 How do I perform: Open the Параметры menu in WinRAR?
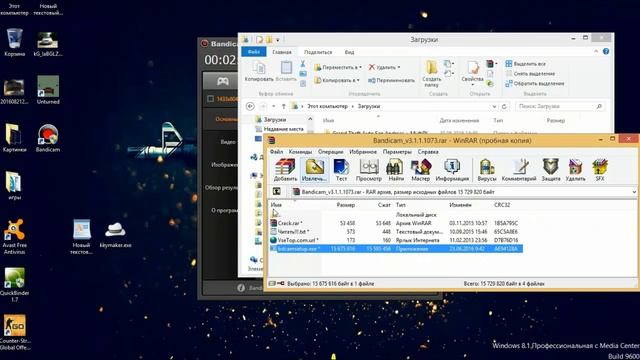point(397,152)
